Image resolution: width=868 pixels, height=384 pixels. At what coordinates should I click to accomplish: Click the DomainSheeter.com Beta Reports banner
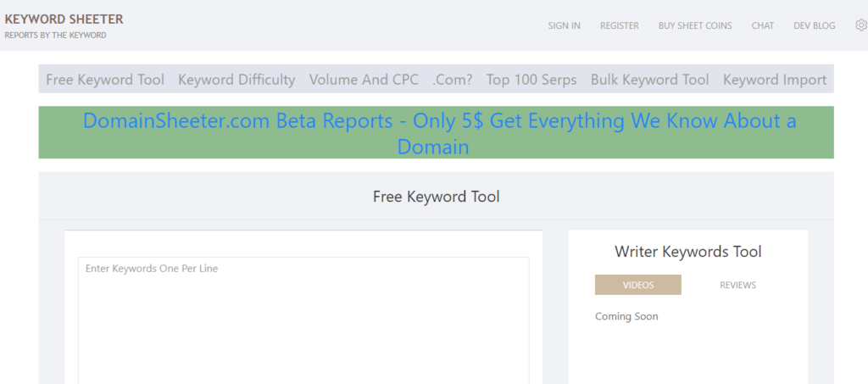pyautogui.click(x=436, y=133)
